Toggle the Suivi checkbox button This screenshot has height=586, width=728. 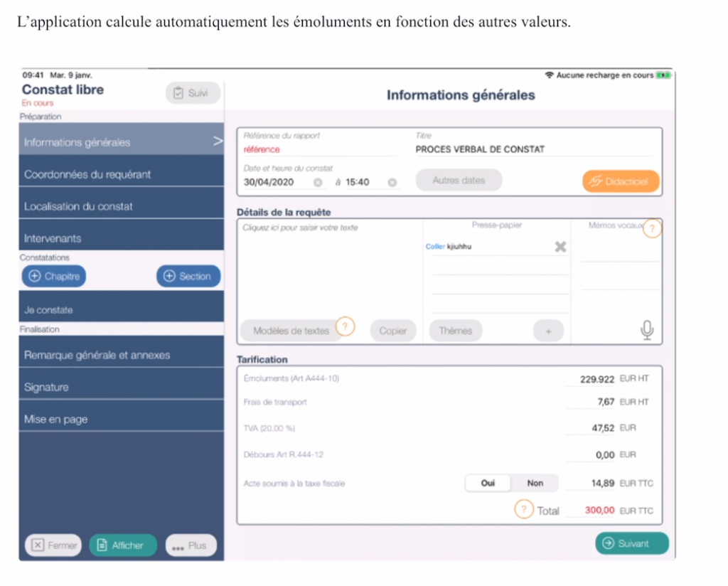193,93
